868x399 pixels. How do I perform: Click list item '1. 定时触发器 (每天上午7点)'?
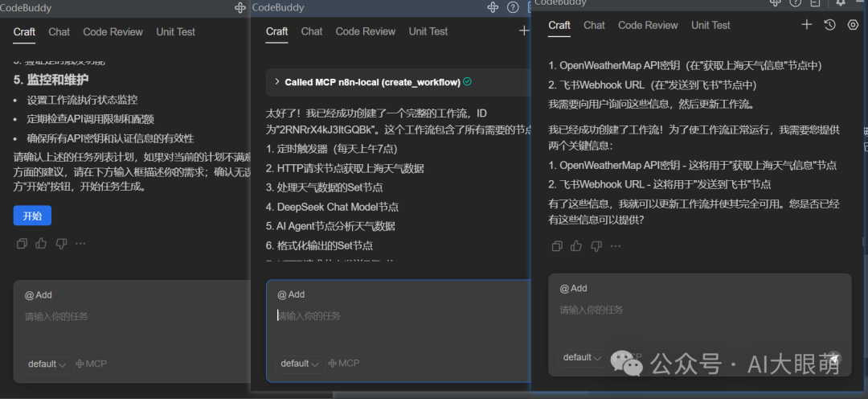click(332, 149)
